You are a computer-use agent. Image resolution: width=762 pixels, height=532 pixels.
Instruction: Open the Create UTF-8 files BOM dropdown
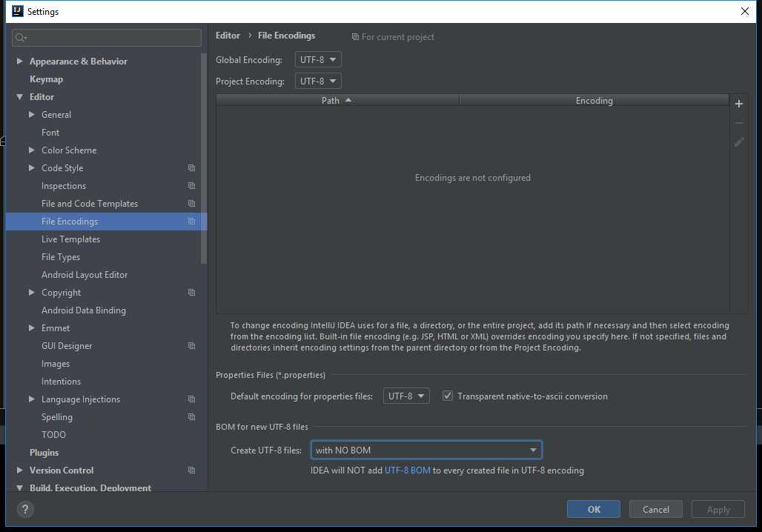coord(426,450)
